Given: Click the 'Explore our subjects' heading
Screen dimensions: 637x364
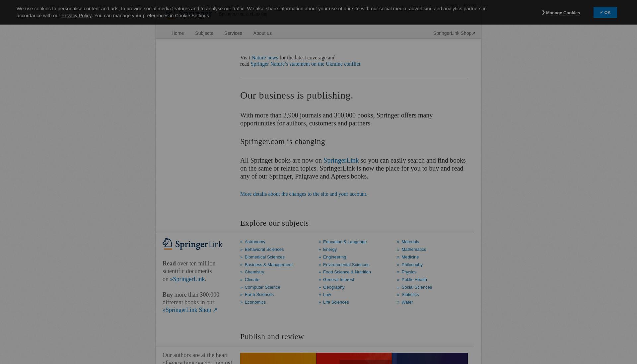Looking at the screenshot, I should (x=274, y=223).
